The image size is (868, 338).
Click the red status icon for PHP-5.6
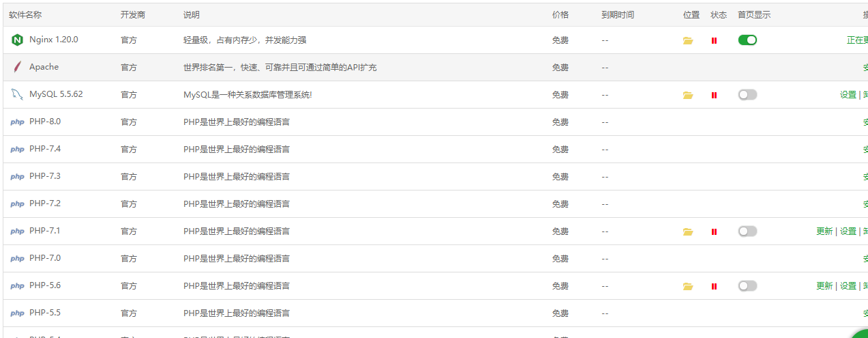pos(714,287)
